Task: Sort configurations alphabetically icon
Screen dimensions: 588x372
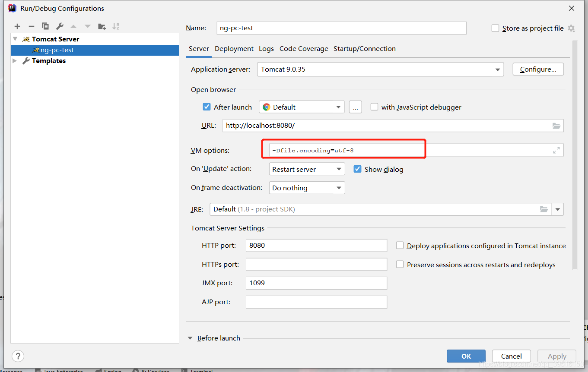Action: pyautogui.click(x=116, y=26)
